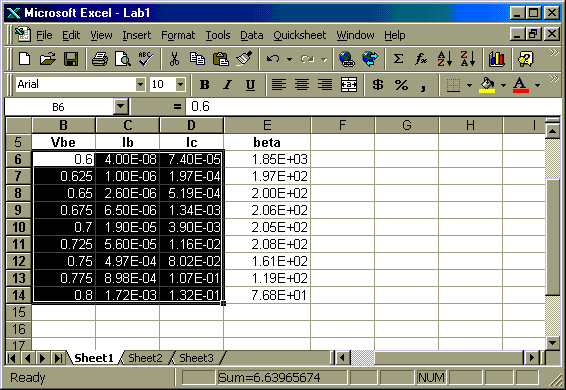Cut selection with the scissors icon
Image resolution: width=566 pixels, height=390 pixels.
coord(174,59)
